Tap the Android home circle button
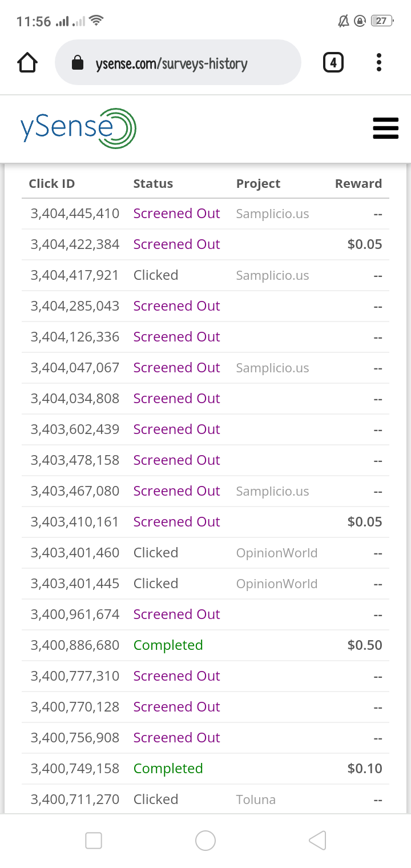Screen dimensions: 411x868 click(205, 841)
